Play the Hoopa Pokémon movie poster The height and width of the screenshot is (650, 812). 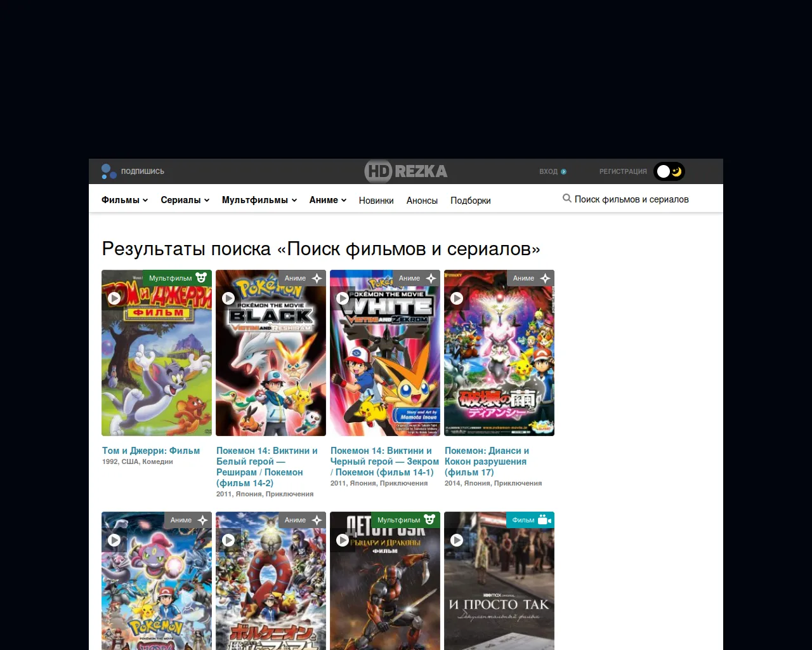pos(114,540)
